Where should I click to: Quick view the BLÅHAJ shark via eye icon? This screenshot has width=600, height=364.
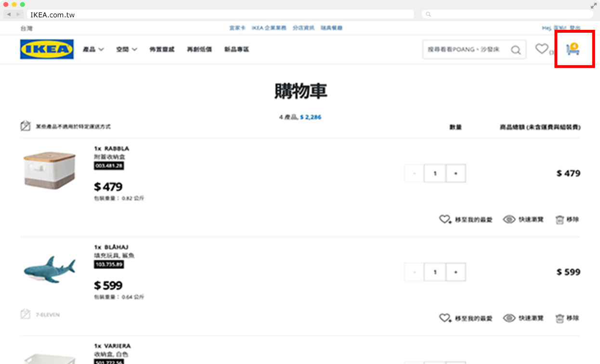[x=509, y=318]
